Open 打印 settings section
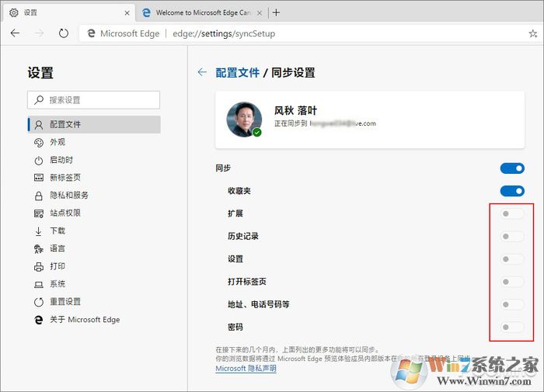544x392 pixels. (94, 266)
